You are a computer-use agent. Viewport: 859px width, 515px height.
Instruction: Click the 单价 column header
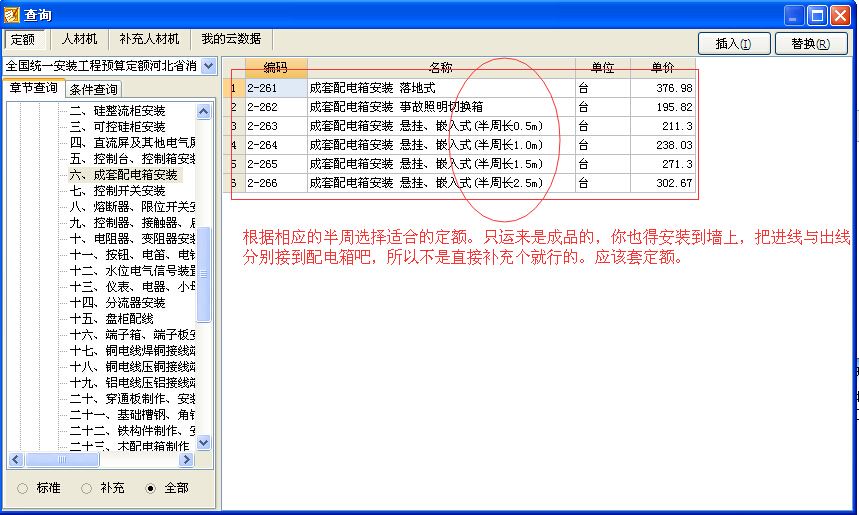(x=663, y=68)
